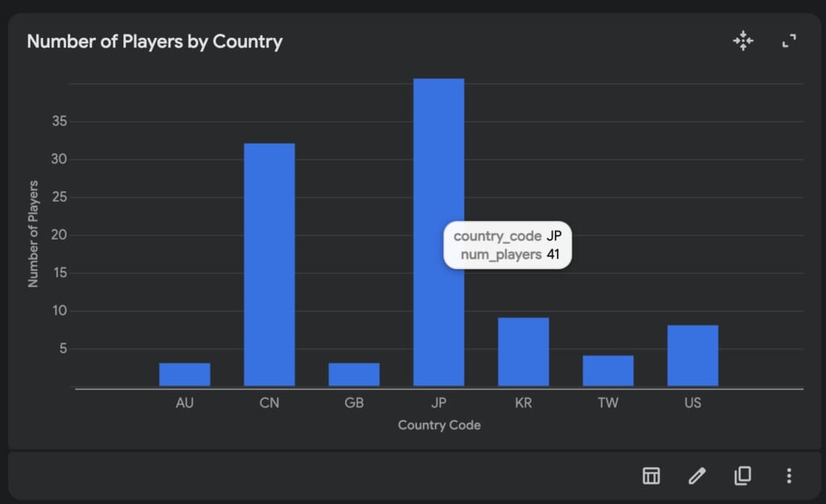The width and height of the screenshot is (826, 504).
Task: Click the explore data sparkle icon
Action: pyautogui.click(x=743, y=41)
